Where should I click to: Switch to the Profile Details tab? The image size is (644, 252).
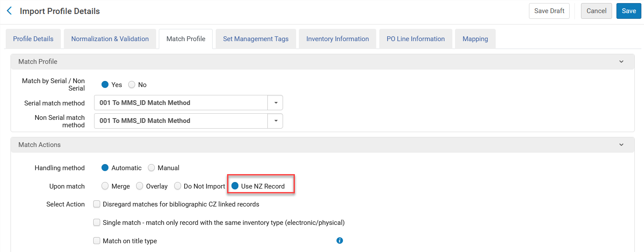[33, 39]
